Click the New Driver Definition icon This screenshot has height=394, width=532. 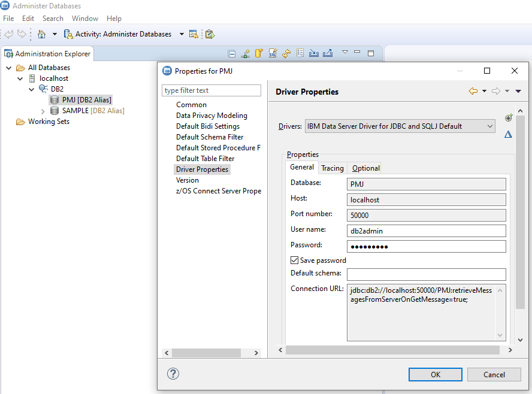509,118
